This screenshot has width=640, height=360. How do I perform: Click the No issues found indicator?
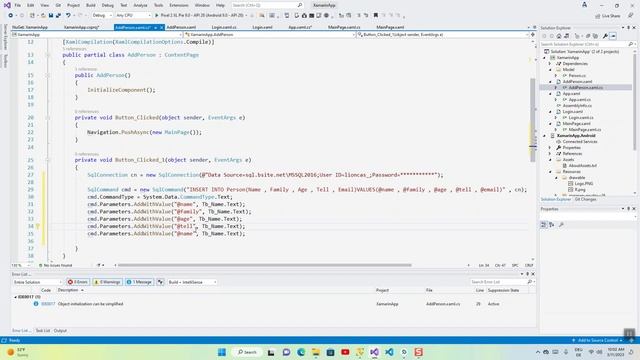click(56, 265)
